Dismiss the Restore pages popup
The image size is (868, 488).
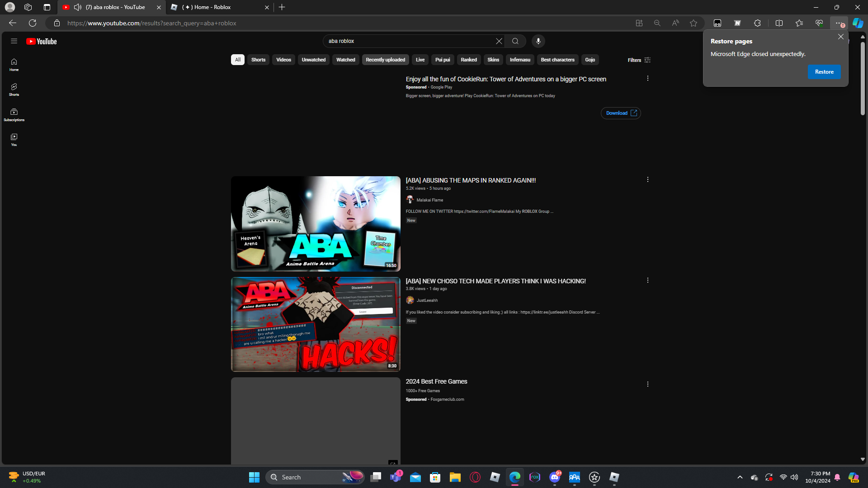841,37
